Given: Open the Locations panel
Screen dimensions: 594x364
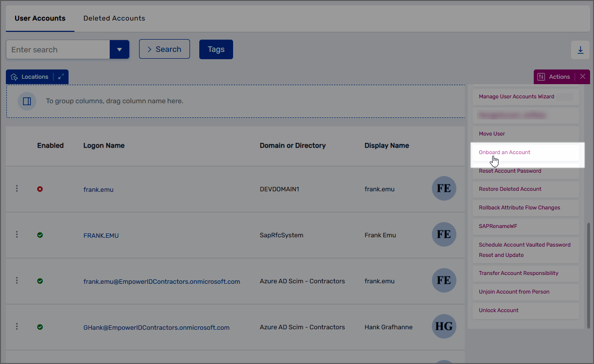Looking at the screenshot, I should 30,77.
